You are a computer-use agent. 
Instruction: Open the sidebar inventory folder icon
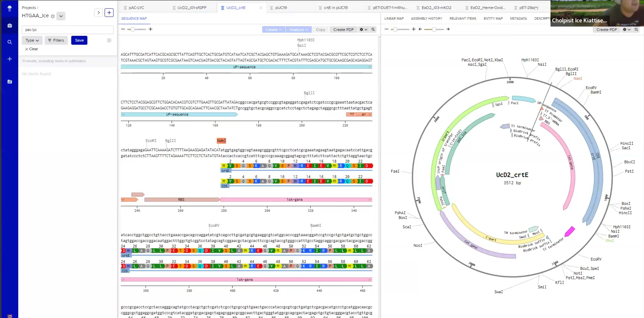(9, 82)
